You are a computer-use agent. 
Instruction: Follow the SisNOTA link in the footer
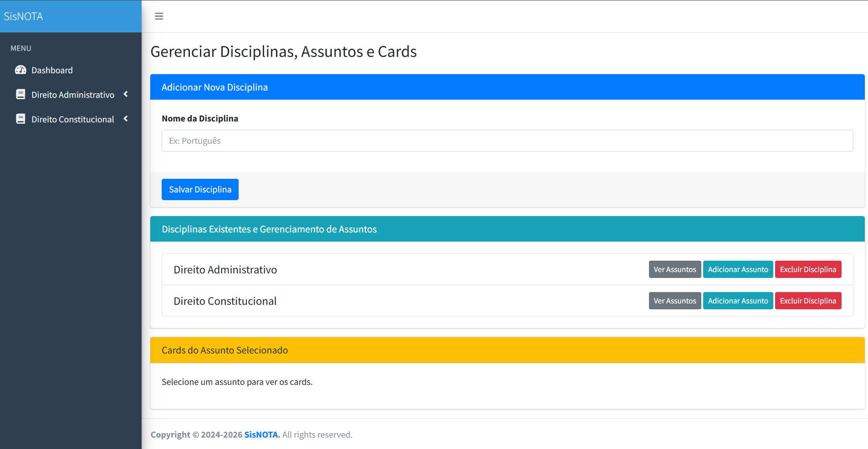[262, 435]
